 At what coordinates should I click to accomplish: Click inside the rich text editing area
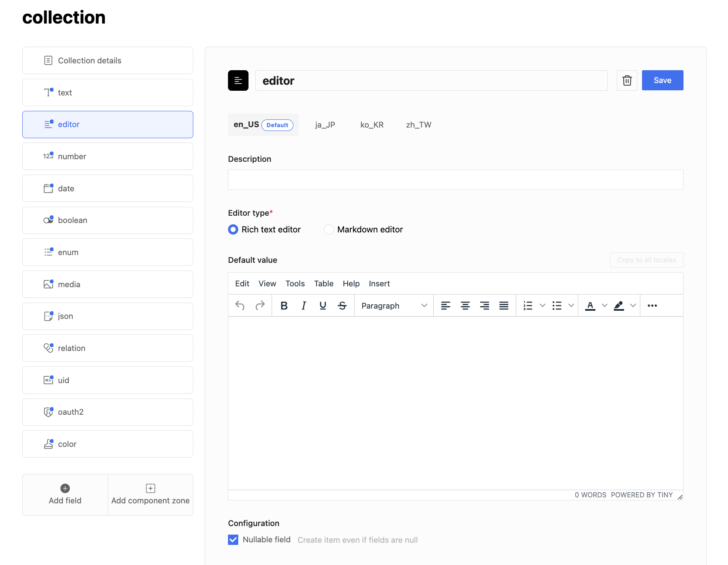click(x=456, y=403)
